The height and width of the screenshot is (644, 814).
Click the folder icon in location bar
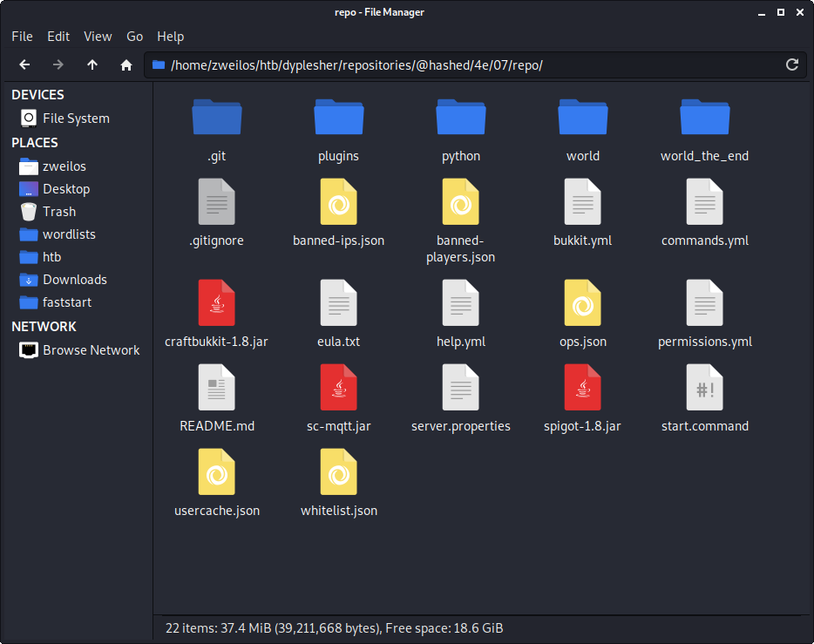click(x=159, y=64)
